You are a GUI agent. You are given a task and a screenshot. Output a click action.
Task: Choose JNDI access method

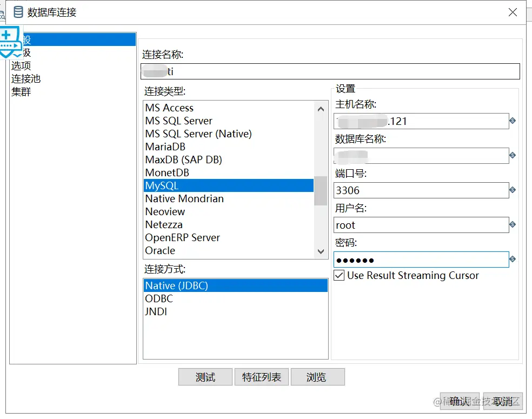[x=236, y=311]
